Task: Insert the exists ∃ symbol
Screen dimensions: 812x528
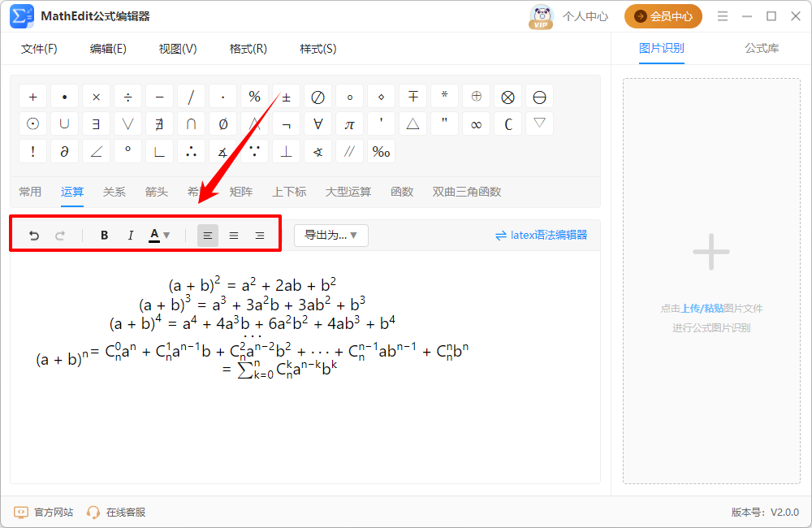Action: click(97, 124)
